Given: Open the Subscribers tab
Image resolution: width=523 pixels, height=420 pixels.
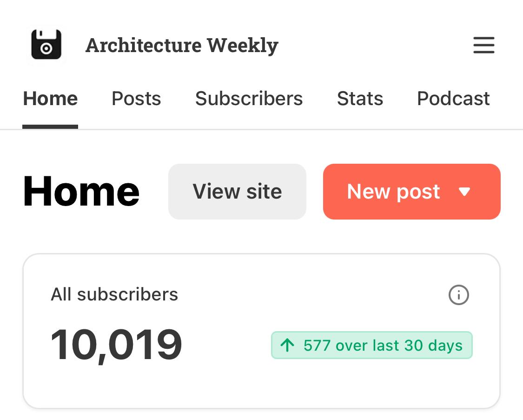Looking at the screenshot, I should [249, 99].
